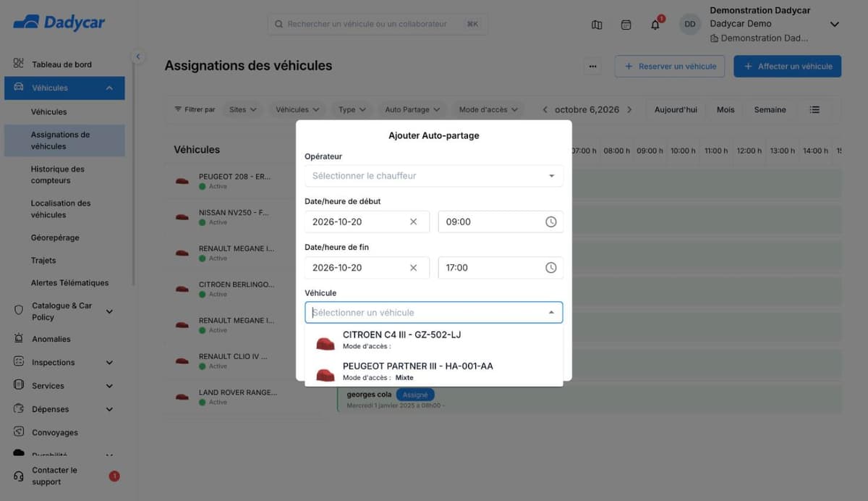Click the Convoyages icon

pyautogui.click(x=19, y=431)
